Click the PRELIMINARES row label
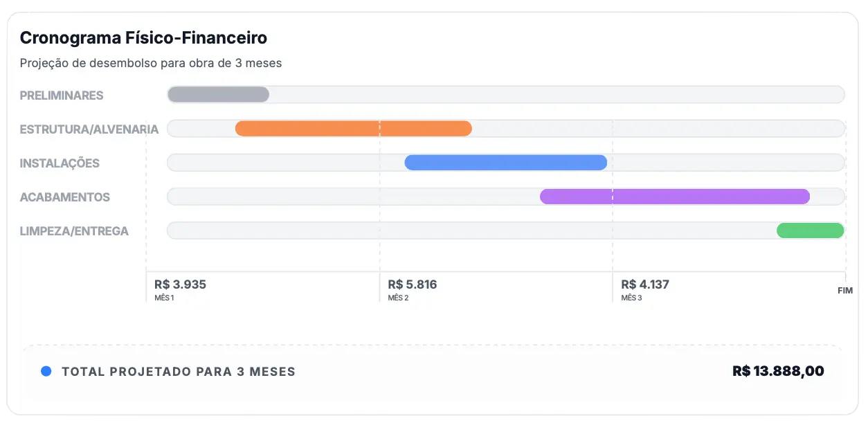The image size is (868, 425). [62, 96]
